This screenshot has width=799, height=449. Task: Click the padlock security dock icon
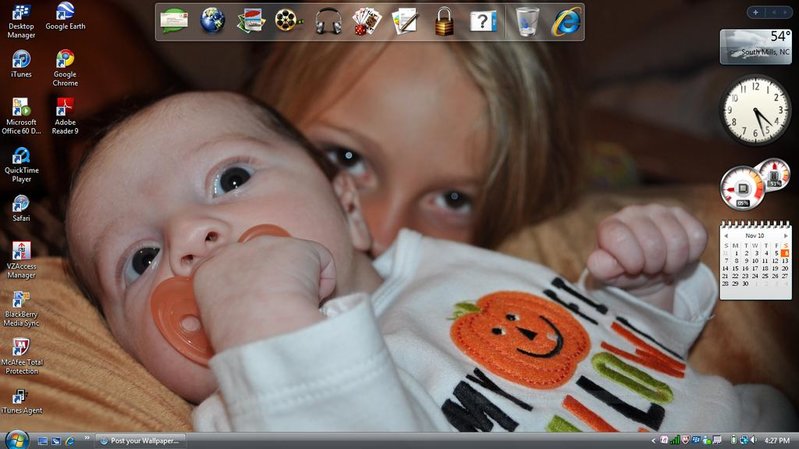444,21
